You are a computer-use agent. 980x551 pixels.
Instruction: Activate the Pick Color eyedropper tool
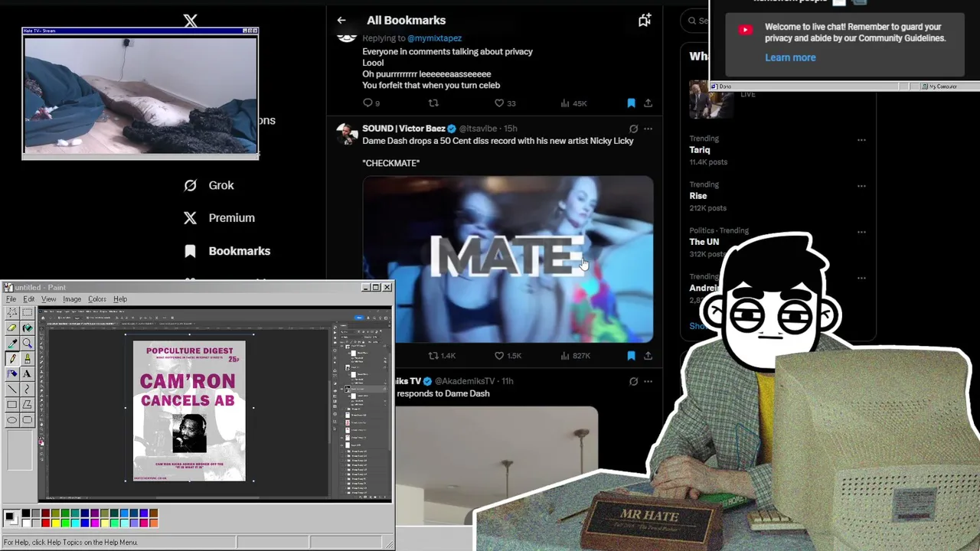(12, 344)
